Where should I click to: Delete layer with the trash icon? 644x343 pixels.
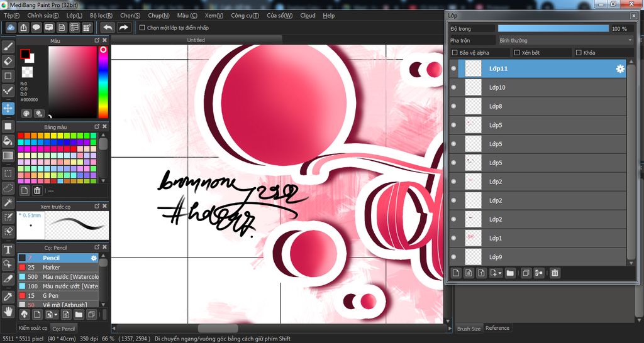click(555, 273)
